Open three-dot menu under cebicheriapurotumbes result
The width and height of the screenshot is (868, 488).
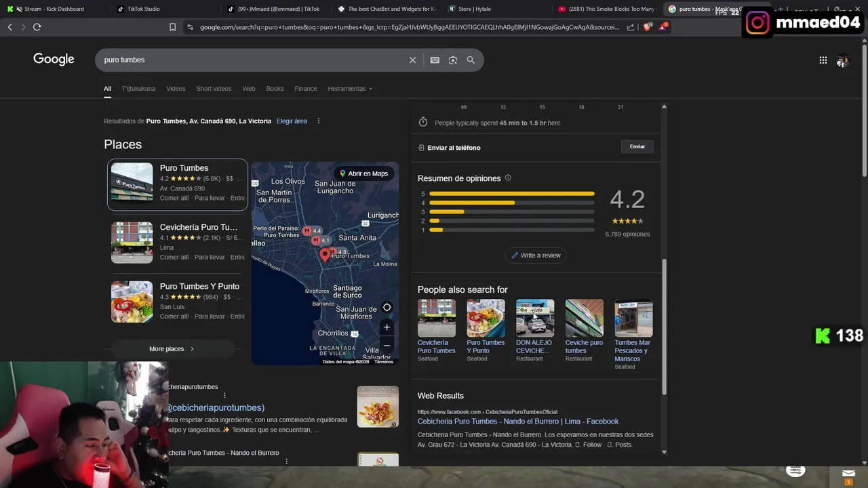224,395
